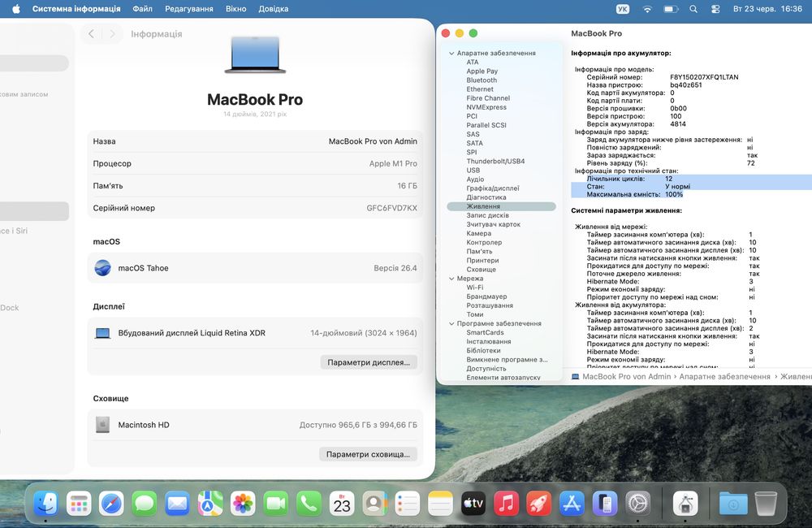Image resolution: width=812 pixels, height=528 pixels.
Task: Switch the УК input source indicator
Action: click(623, 9)
